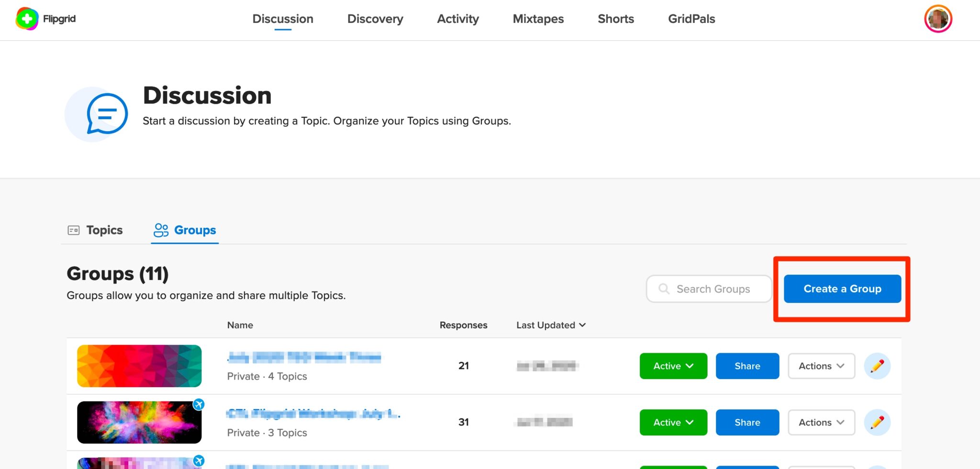The image size is (980, 469).
Task: Click the Discussion speech bubble icon
Action: click(107, 114)
